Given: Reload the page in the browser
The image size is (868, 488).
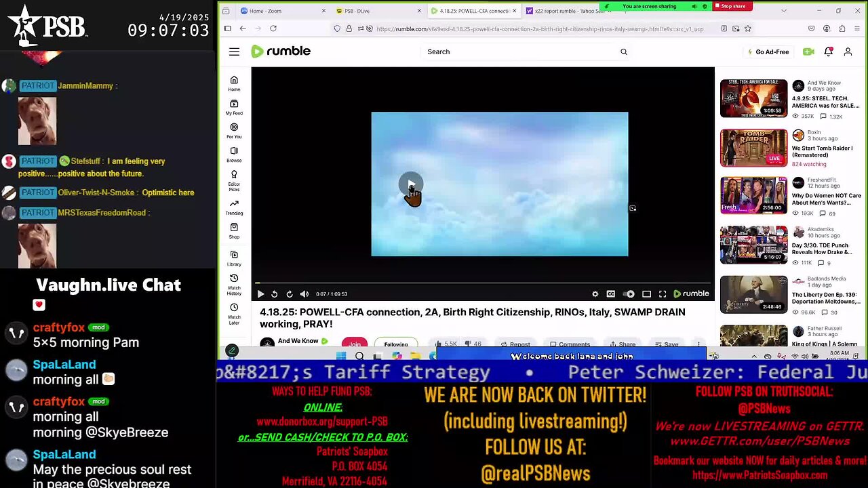Looking at the screenshot, I should [x=273, y=28].
